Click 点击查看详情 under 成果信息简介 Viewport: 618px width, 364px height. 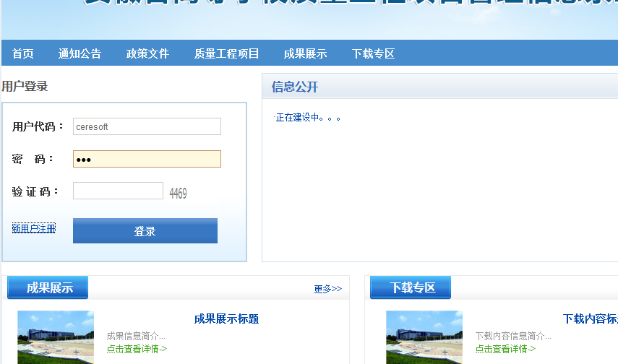tap(137, 349)
